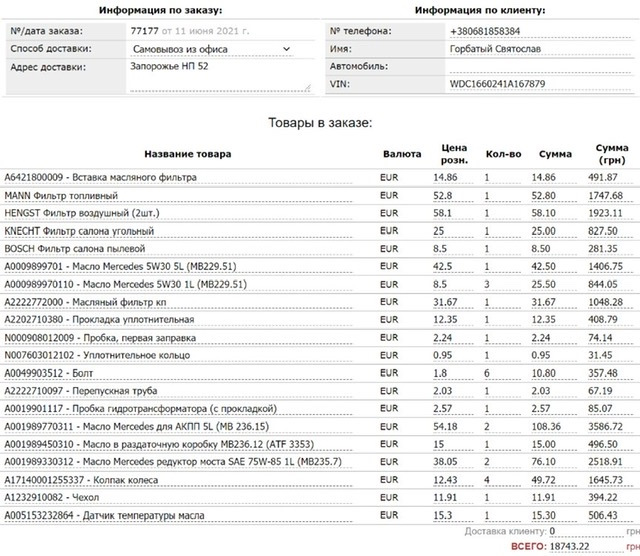Edit quantity 4 for Колпак колеса
The height and width of the screenshot is (556, 640).
pyautogui.click(x=502, y=480)
